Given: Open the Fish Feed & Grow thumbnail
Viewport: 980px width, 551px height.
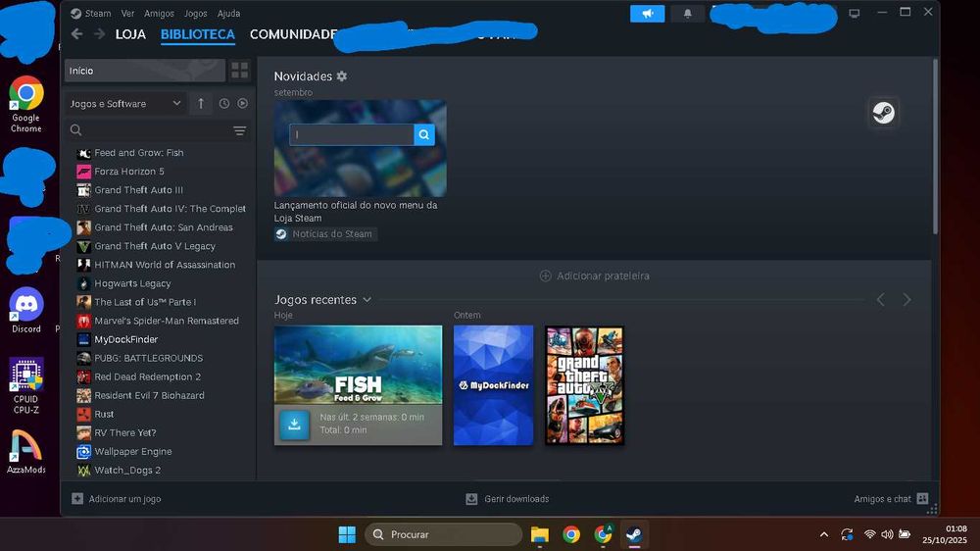Looking at the screenshot, I should (358, 365).
